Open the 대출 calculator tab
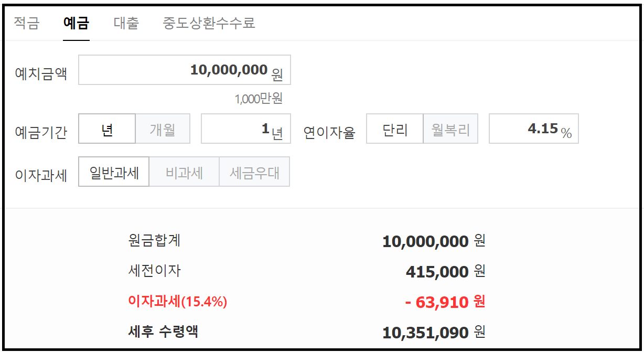Screen dimensions: 644x352 click(x=126, y=23)
